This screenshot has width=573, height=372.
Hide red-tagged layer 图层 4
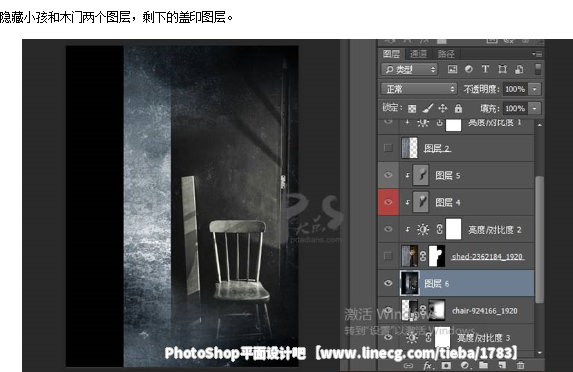[x=388, y=202]
